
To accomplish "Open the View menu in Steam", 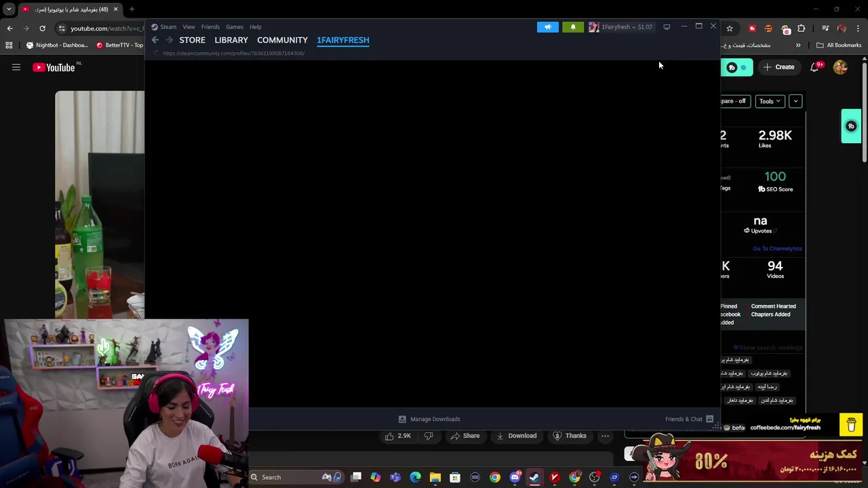I will [189, 27].
